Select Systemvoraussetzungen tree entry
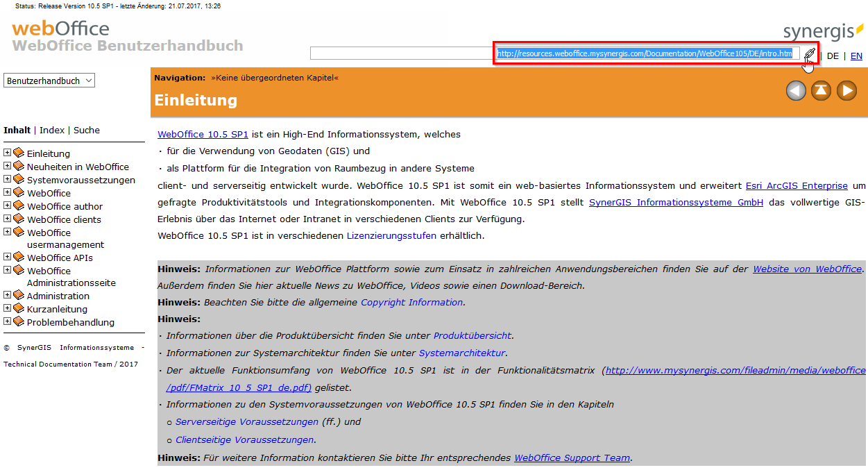The image size is (868, 470). (x=81, y=180)
